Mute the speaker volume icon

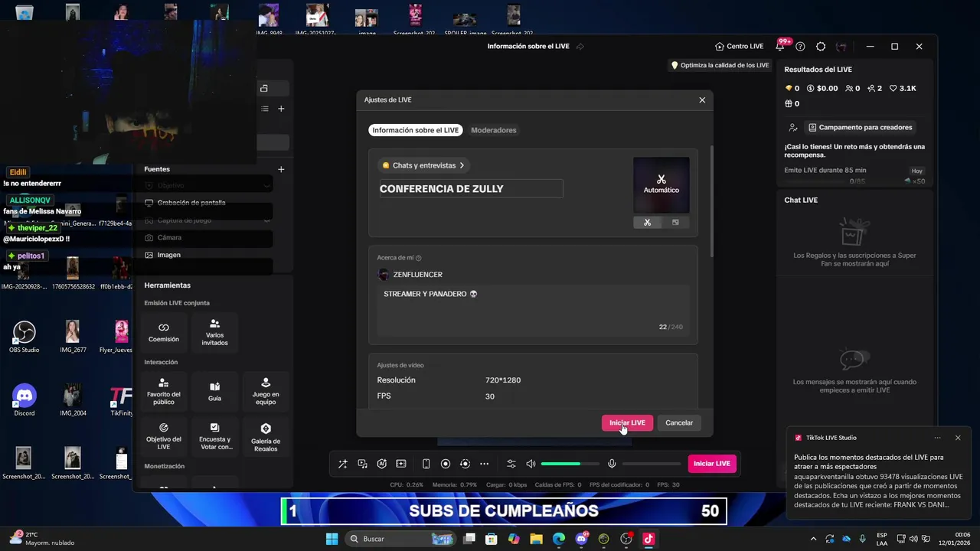[x=531, y=464]
